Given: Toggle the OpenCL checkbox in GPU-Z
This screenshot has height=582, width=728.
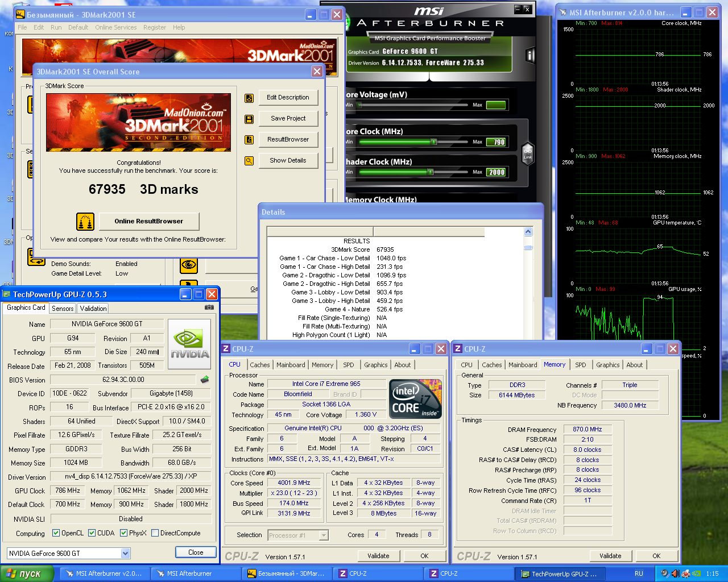Looking at the screenshot, I should click(x=56, y=533).
